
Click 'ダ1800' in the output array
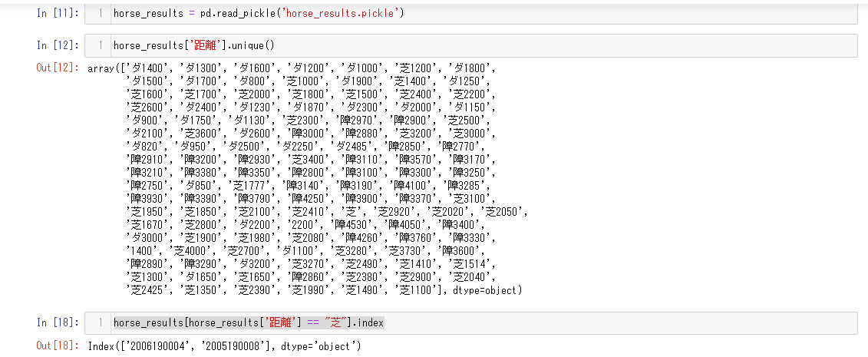click(x=470, y=68)
